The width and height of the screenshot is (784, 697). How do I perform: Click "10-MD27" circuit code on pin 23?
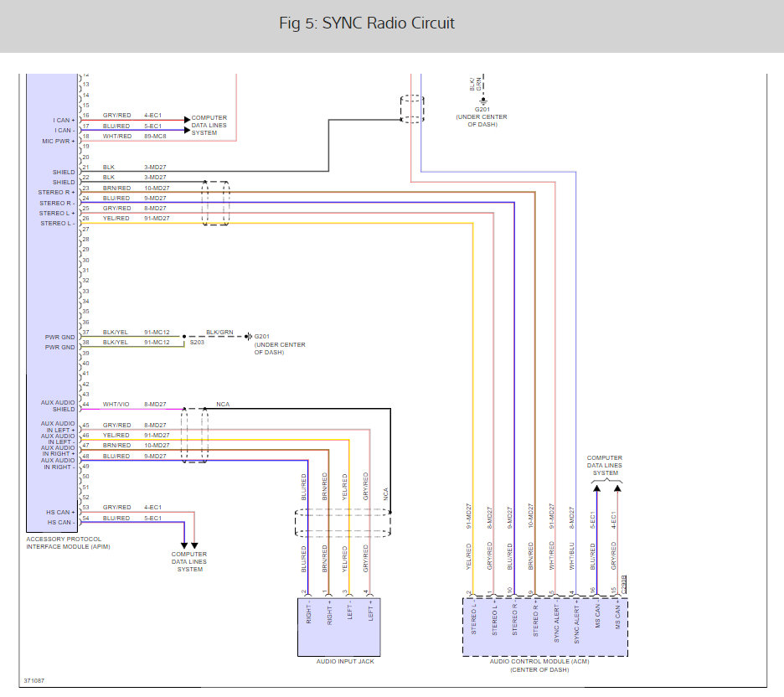point(157,188)
